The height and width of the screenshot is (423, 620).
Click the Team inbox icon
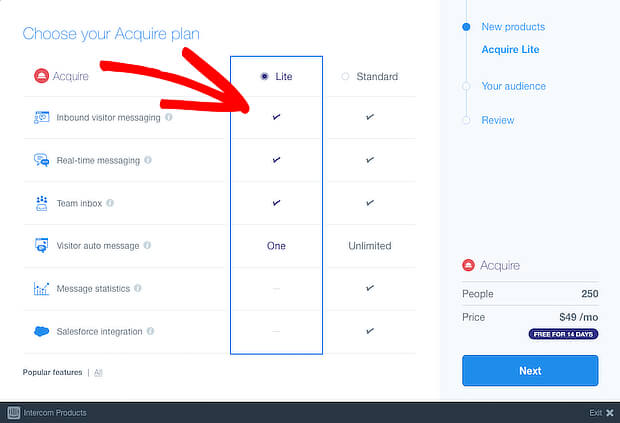point(42,203)
